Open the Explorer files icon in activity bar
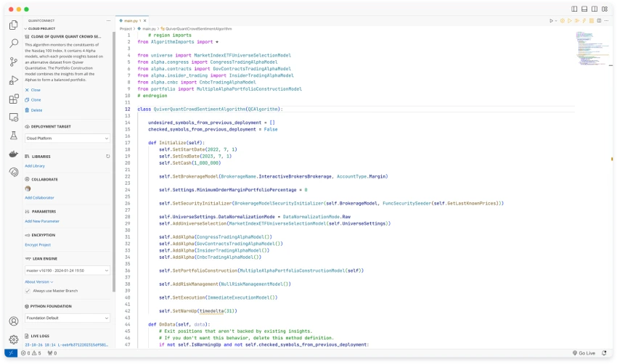 pos(13,25)
